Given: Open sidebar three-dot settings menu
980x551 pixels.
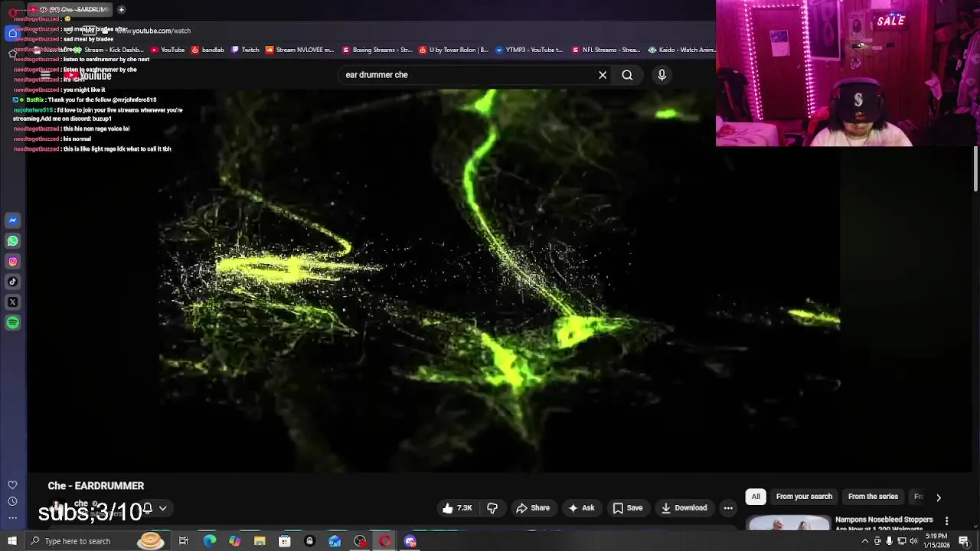Looking at the screenshot, I should click(x=12, y=518).
